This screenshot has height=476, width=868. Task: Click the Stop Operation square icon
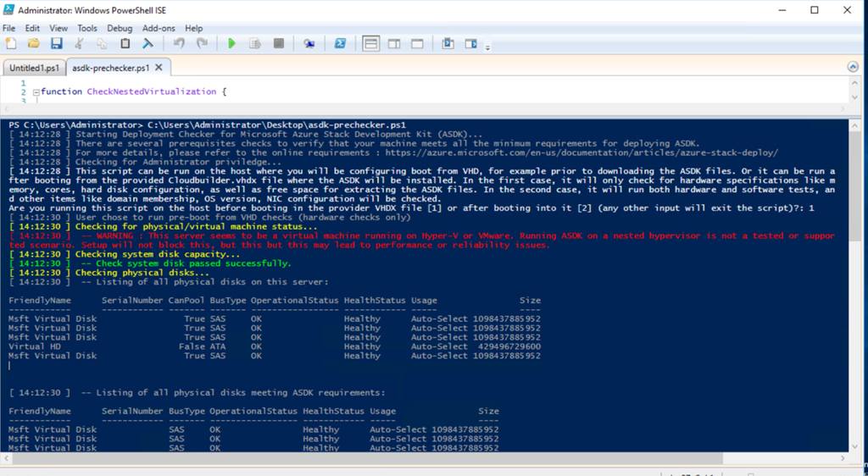pyautogui.click(x=278, y=44)
